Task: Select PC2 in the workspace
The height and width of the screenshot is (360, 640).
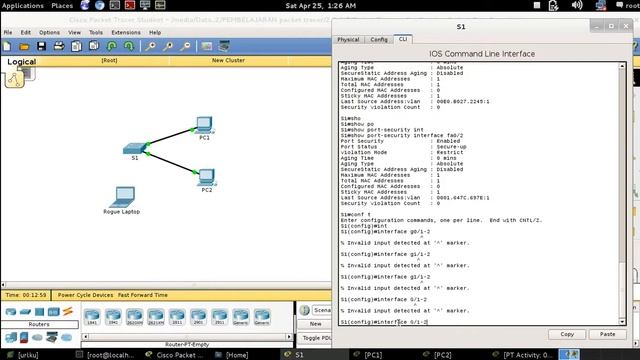Action: click(x=207, y=177)
